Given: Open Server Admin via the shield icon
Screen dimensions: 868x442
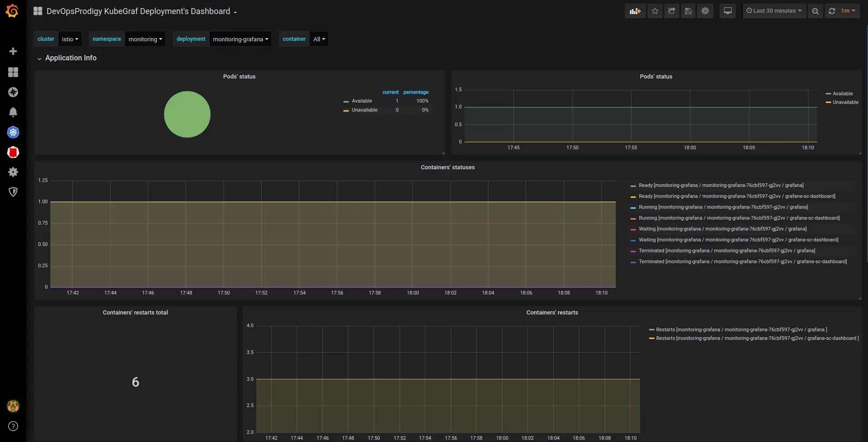Looking at the screenshot, I should [x=13, y=192].
